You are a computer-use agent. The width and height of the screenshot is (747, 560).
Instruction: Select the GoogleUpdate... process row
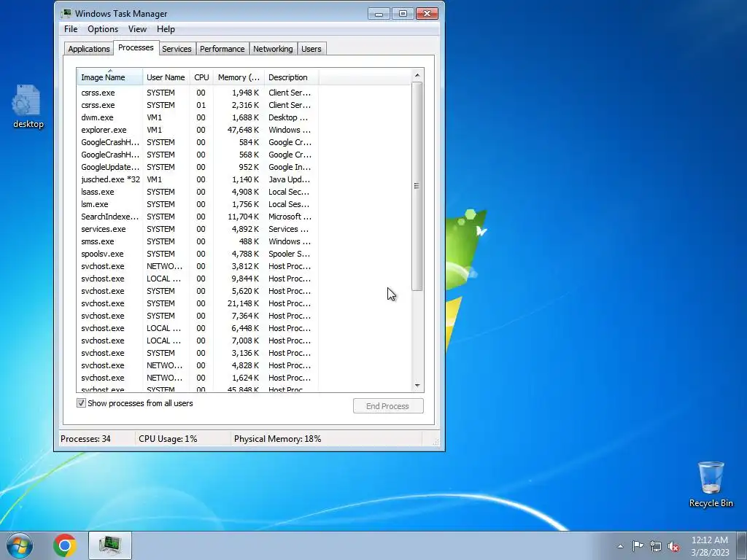(x=198, y=167)
